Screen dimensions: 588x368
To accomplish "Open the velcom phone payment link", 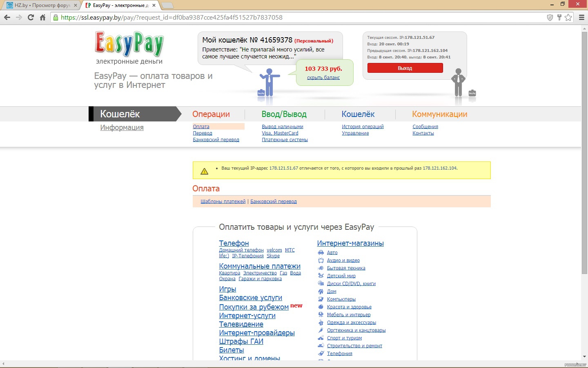I will click(x=274, y=250).
